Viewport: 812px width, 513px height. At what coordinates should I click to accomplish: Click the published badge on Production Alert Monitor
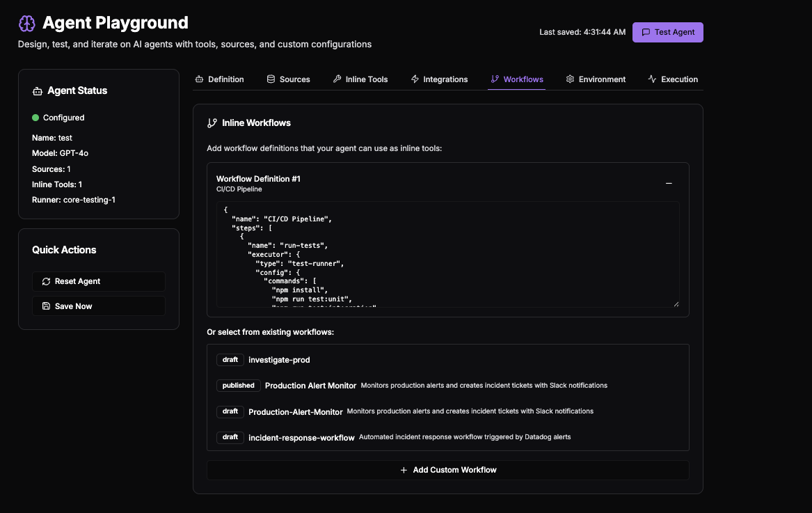pos(238,386)
